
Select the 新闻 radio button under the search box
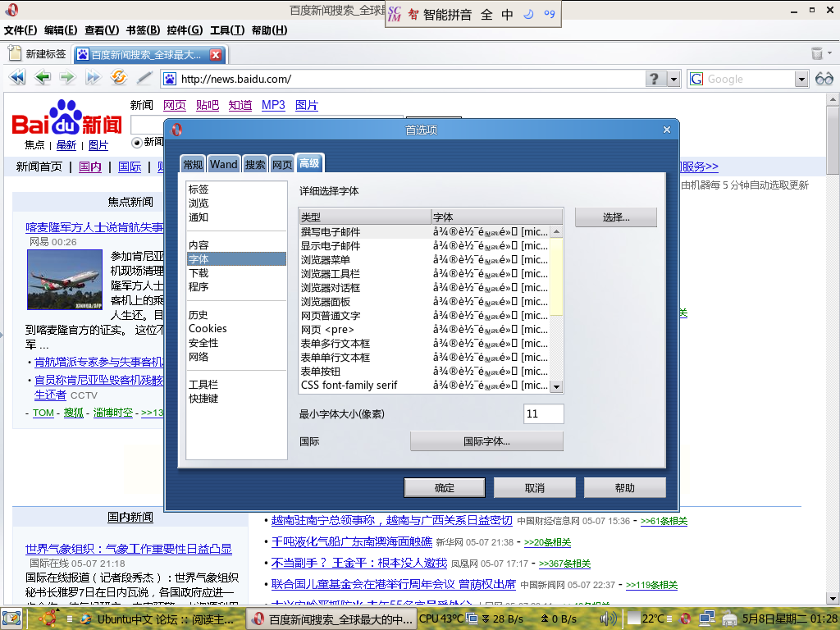point(137,142)
